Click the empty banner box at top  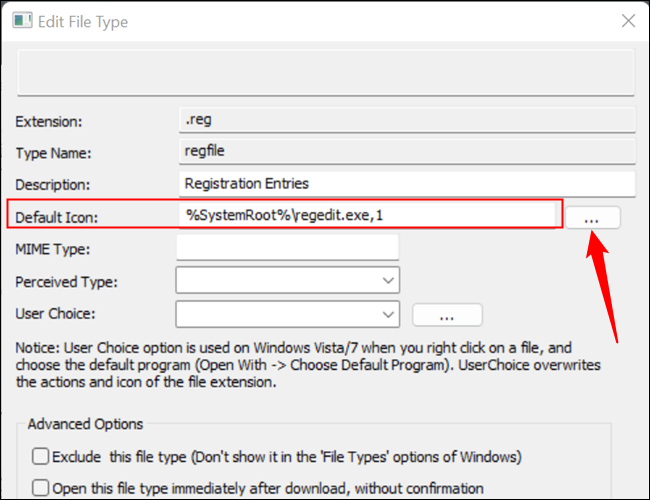point(326,72)
